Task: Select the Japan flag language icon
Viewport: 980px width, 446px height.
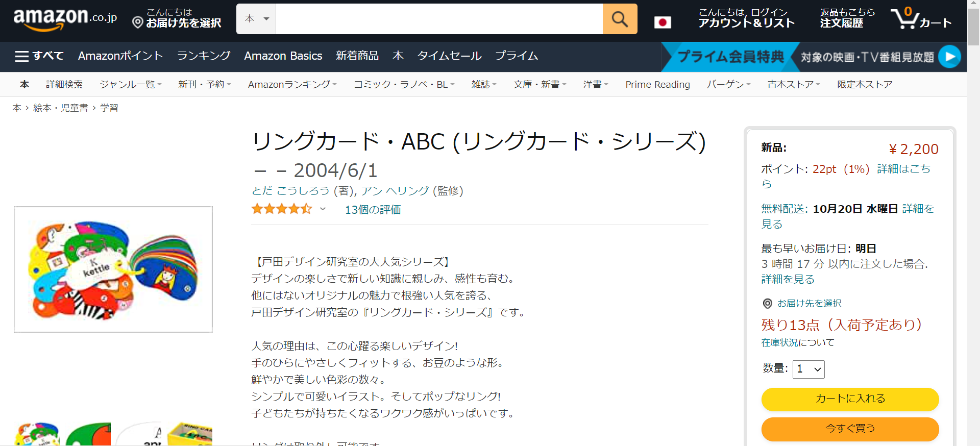Action: (x=663, y=22)
